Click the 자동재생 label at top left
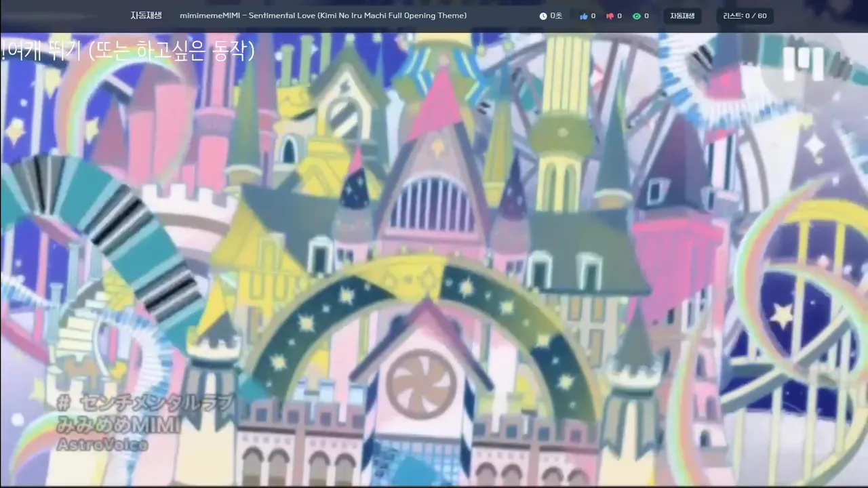868x488 pixels. pos(146,16)
